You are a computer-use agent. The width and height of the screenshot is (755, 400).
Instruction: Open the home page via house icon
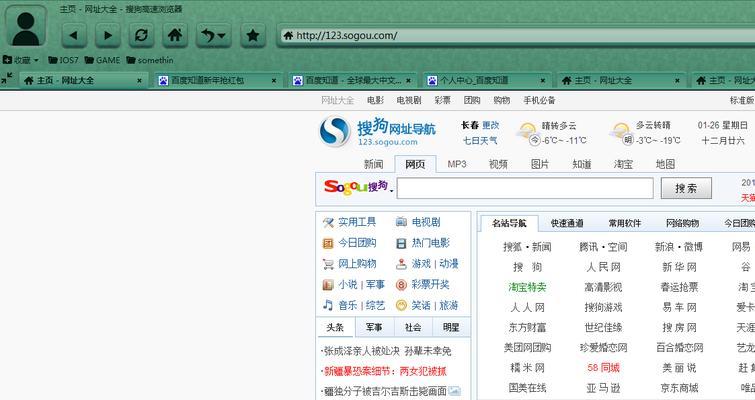click(175, 35)
